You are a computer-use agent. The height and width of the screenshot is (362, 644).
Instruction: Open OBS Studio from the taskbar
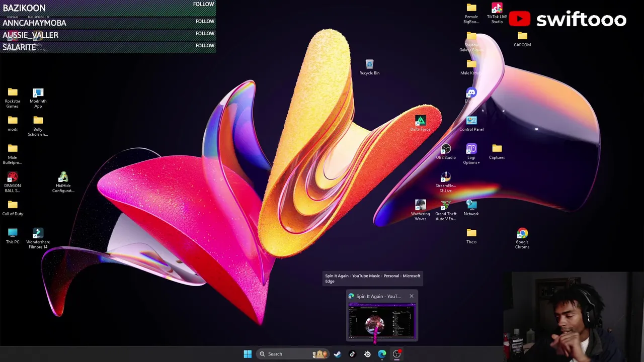(397, 354)
